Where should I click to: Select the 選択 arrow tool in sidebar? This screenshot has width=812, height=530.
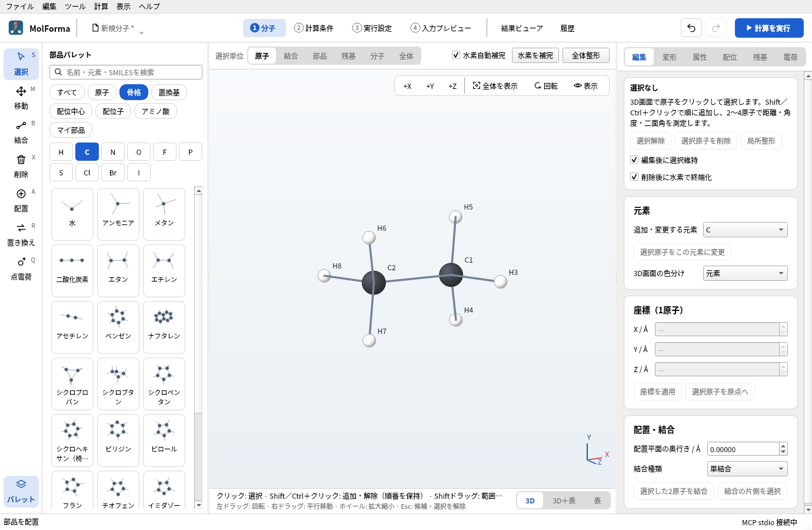tap(21, 64)
